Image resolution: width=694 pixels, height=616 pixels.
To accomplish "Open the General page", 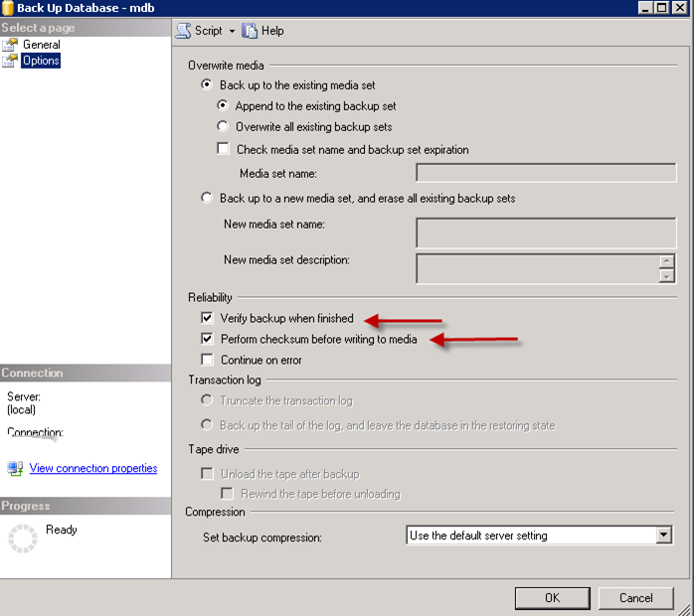I will click(x=42, y=45).
